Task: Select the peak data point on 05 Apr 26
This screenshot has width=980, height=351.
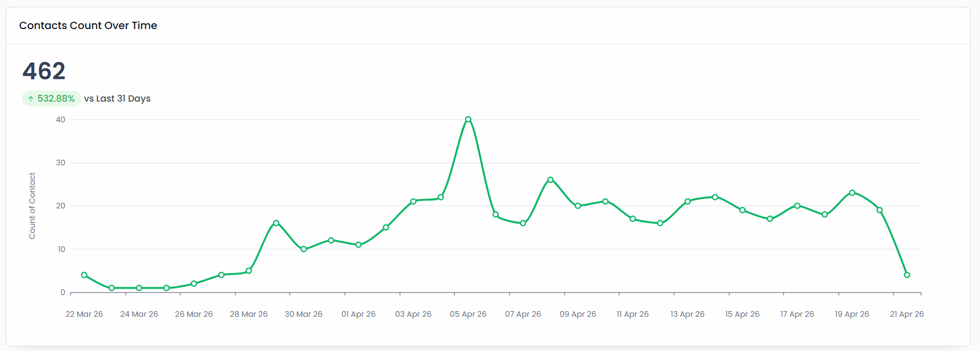Action: click(x=468, y=119)
